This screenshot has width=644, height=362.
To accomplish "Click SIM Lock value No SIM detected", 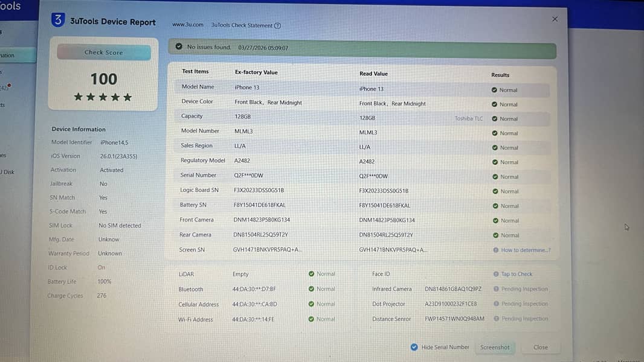I will point(120,226).
